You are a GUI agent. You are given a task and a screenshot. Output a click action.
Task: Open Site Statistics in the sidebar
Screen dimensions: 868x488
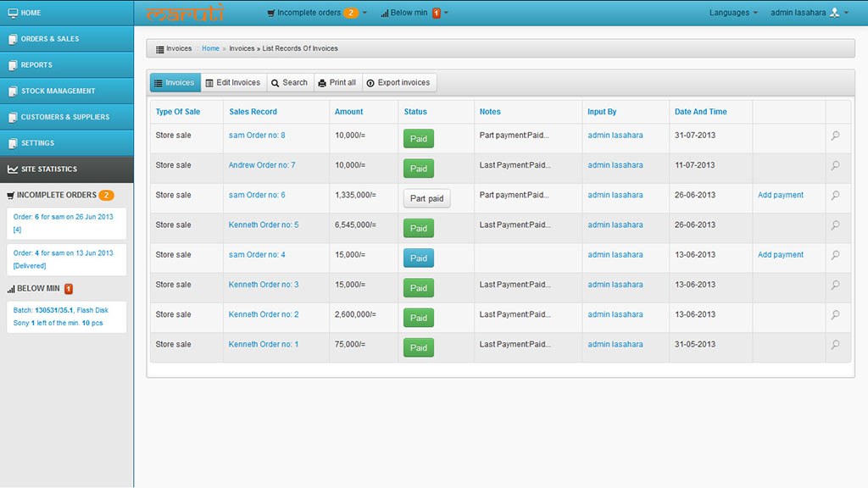click(x=66, y=169)
